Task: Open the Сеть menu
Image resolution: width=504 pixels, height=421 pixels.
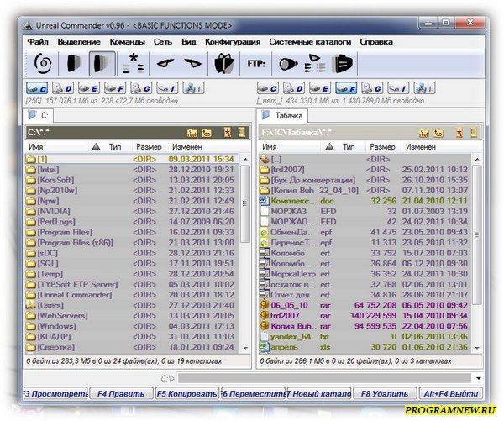Action: tap(163, 42)
